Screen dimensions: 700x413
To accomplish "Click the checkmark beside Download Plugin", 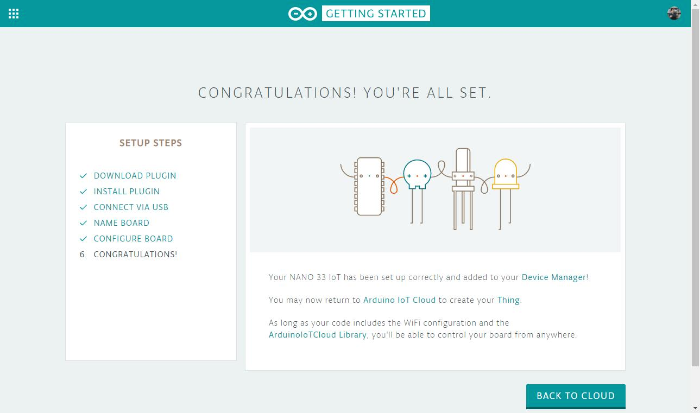I will click(x=83, y=175).
